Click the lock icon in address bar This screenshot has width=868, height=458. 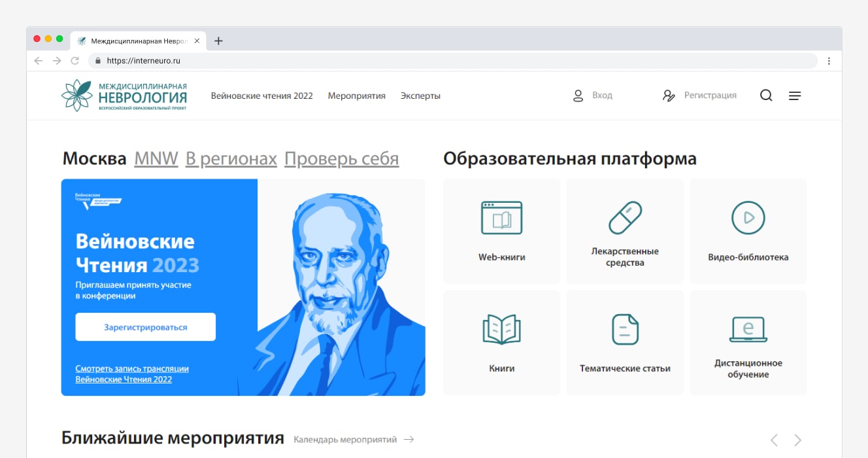(x=98, y=61)
